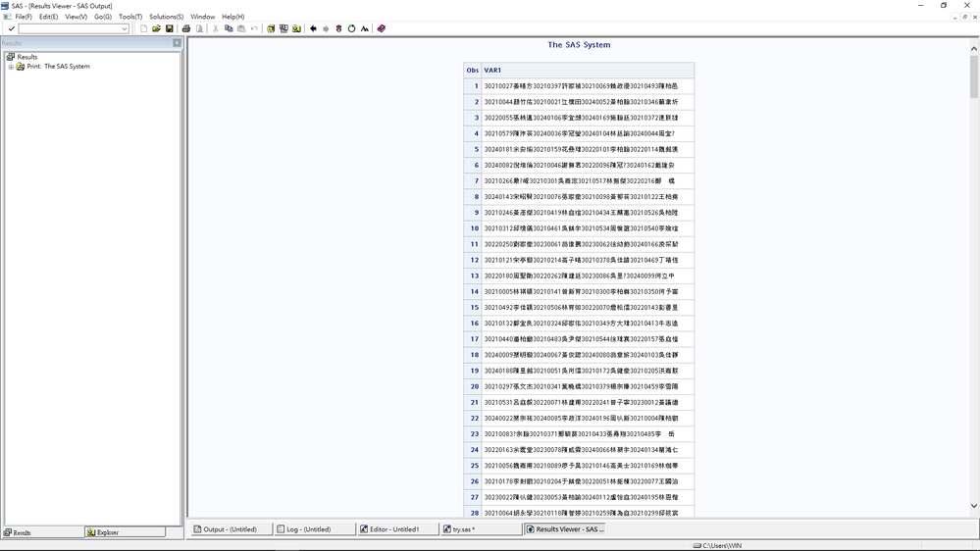Open the Window menu

point(202,17)
